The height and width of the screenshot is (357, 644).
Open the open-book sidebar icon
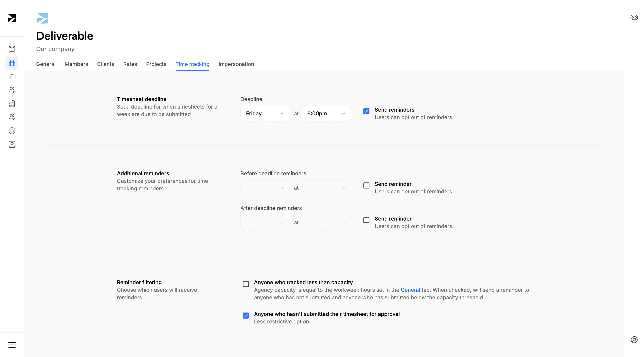(x=12, y=77)
